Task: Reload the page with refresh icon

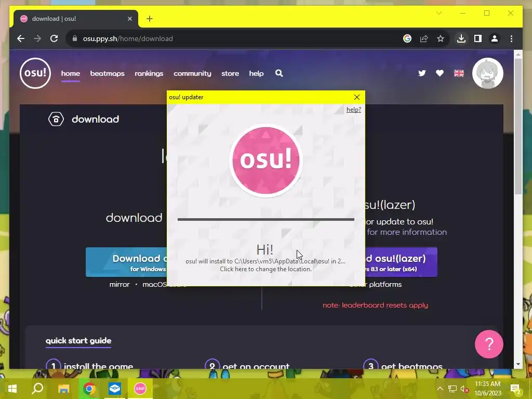Action: 54,38
